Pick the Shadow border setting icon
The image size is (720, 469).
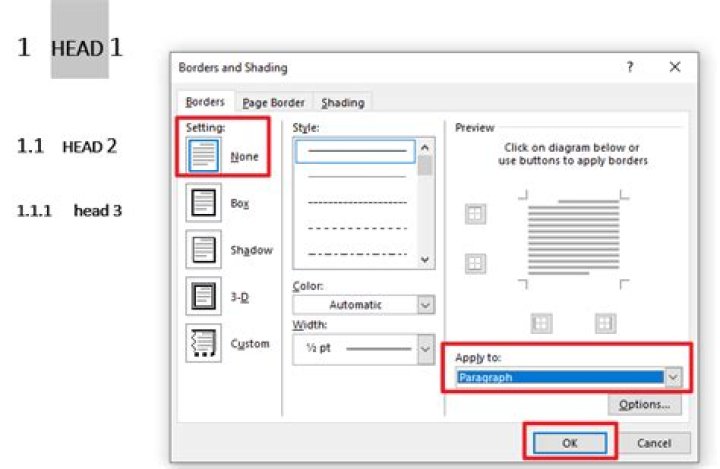203,249
